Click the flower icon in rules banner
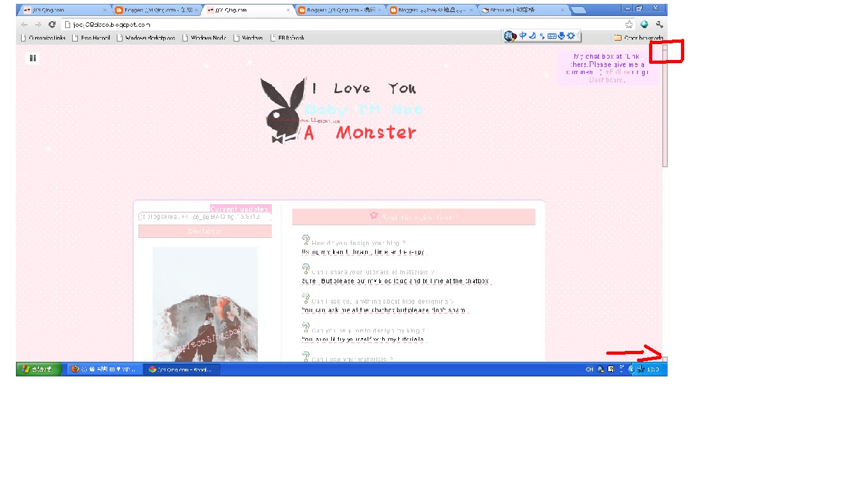 [x=374, y=216]
